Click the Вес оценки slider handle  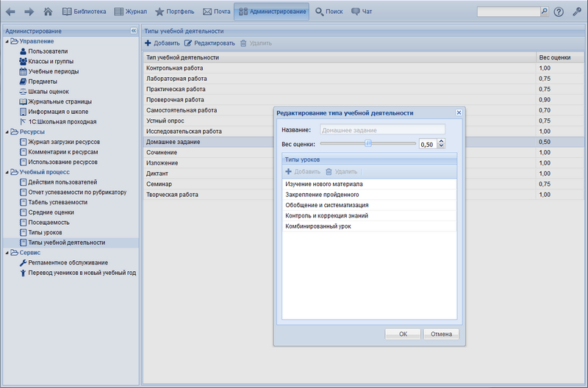point(367,144)
